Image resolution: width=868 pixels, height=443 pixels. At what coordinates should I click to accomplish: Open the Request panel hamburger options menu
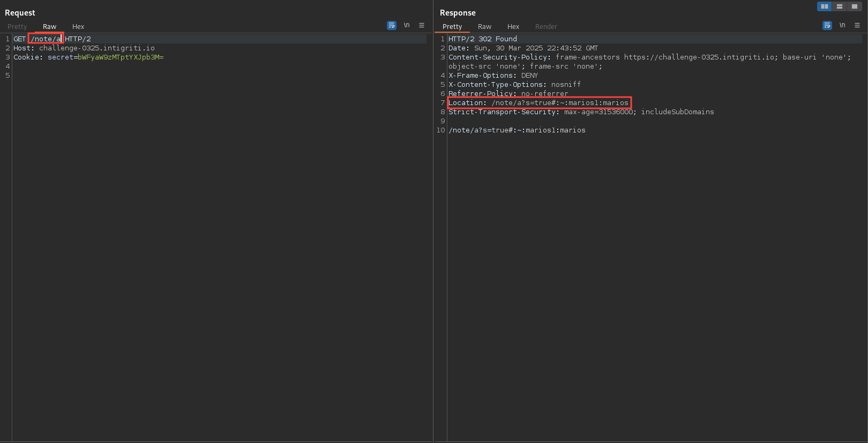pyautogui.click(x=422, y=25)
